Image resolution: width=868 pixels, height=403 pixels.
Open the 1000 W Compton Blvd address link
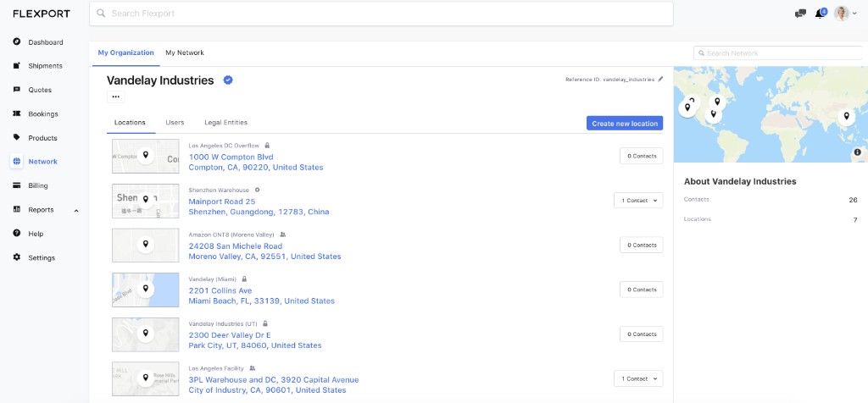click(x=231, y=157)
